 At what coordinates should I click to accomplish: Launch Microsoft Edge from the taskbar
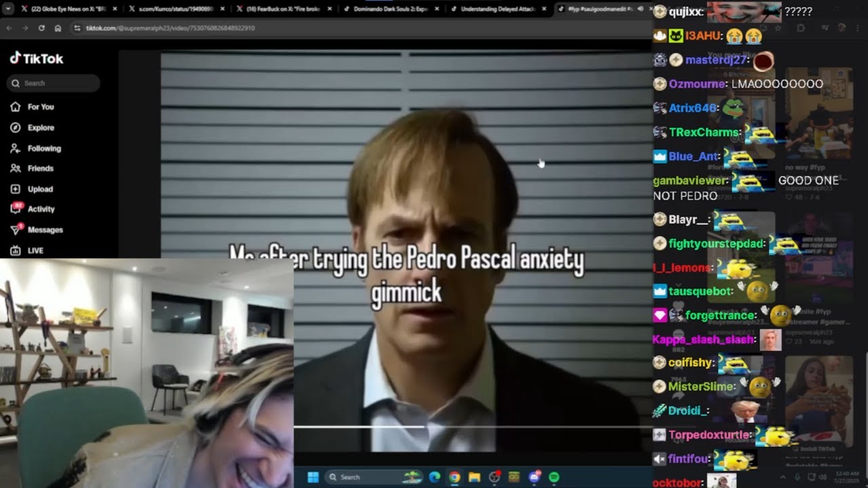click(435, 477)
